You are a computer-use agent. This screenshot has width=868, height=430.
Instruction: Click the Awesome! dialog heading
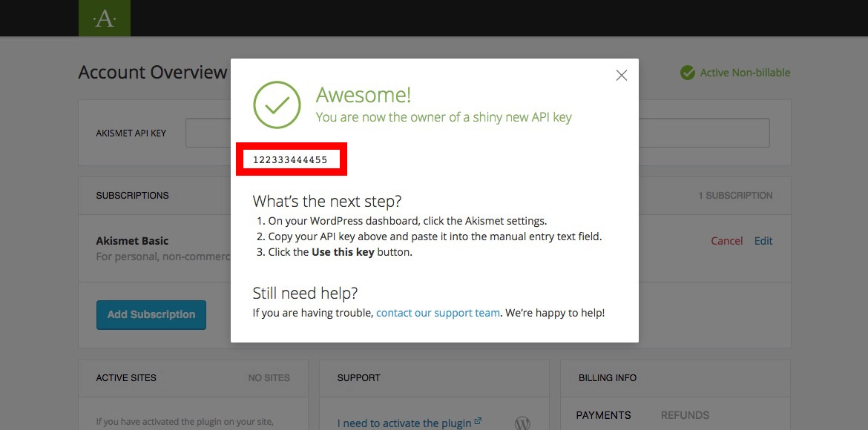(x=363, y=95)
